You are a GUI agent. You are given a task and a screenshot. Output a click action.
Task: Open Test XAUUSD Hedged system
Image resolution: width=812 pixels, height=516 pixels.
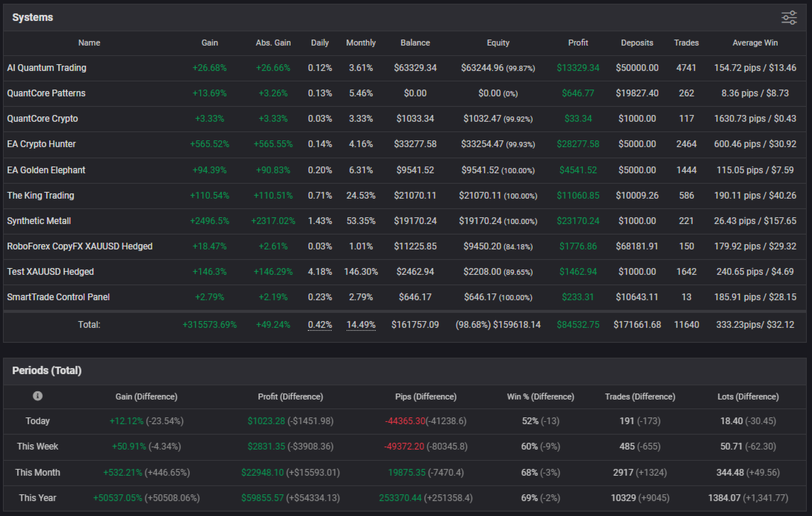click(x=50, y=272)
